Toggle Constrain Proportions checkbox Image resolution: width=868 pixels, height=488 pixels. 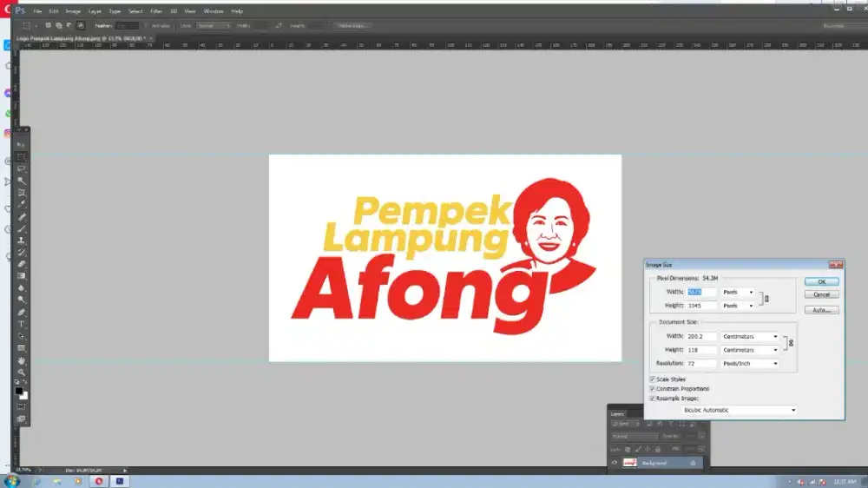click(652, 389)
